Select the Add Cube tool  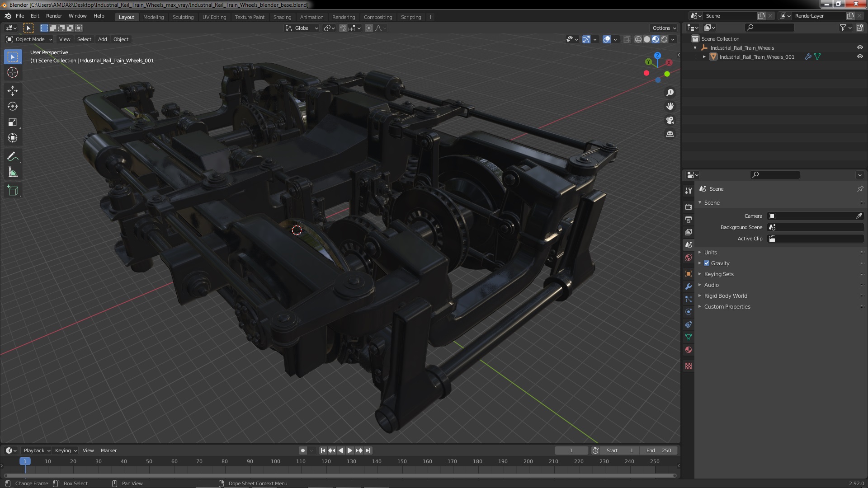(x=13, y=191)
